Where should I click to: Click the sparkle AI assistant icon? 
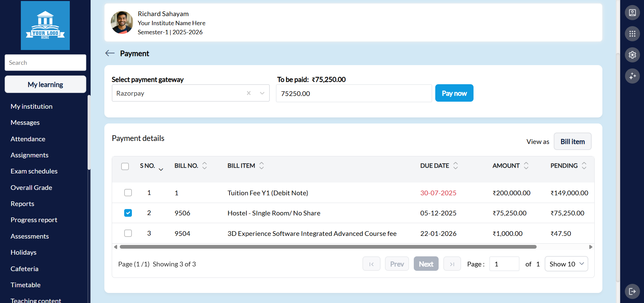coord(632,76)
